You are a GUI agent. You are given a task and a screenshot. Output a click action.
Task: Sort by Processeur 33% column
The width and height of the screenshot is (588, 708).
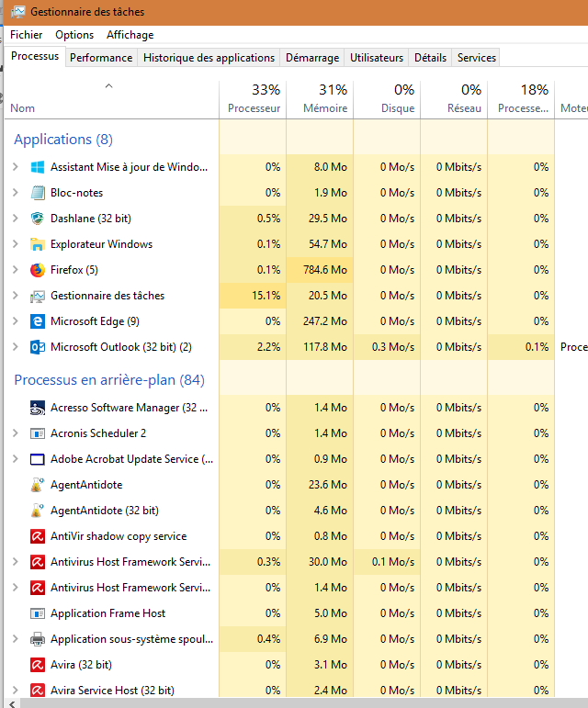[x=253, y=100]
